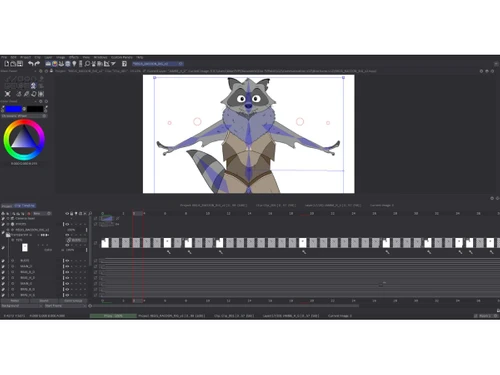Click the magnifier search icon in the layer header
Image resolution: width=500 pixels, height=375 pixels.
pos(90,213)
